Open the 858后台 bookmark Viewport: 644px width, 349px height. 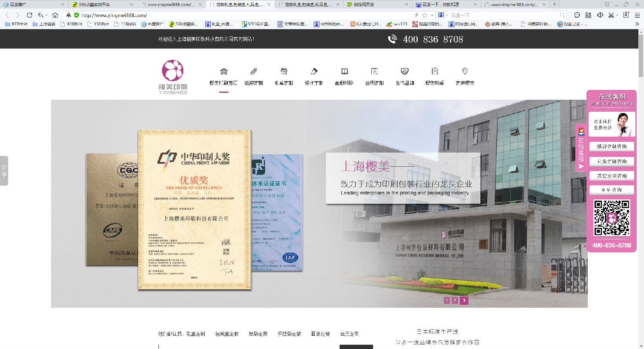click(71, 24)
